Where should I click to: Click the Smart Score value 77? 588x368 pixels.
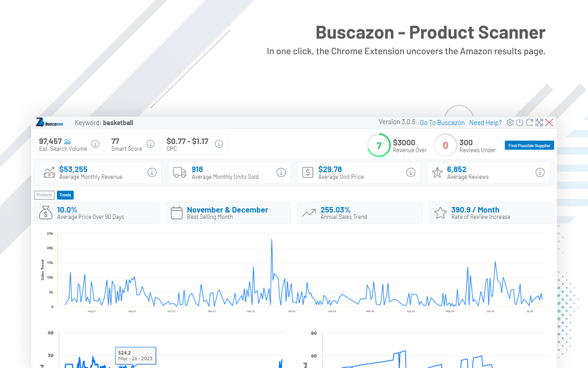pos(115,141)
